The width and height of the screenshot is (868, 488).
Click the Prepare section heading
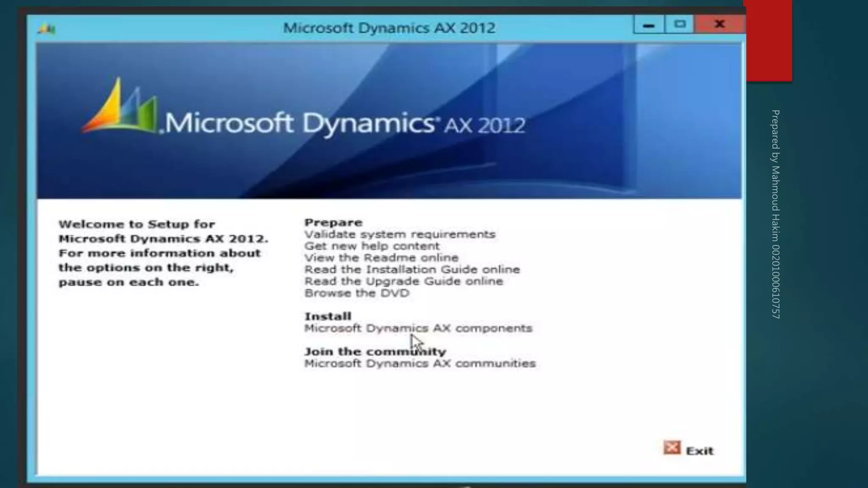[333, 222]
